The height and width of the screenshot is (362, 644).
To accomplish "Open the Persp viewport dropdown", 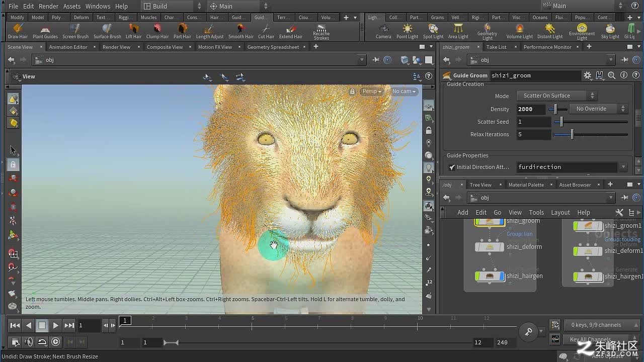I will point(372,92).
